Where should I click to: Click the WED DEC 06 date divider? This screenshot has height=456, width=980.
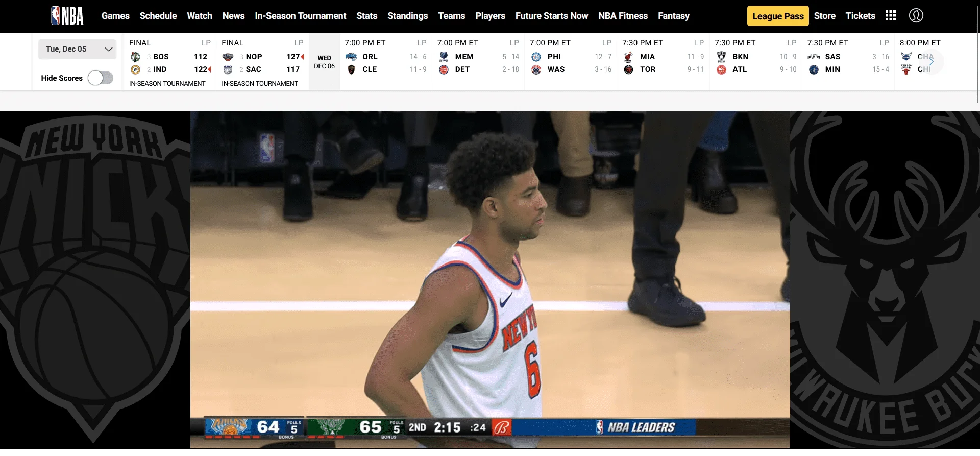pyautogui.click(x=324, y=62)
